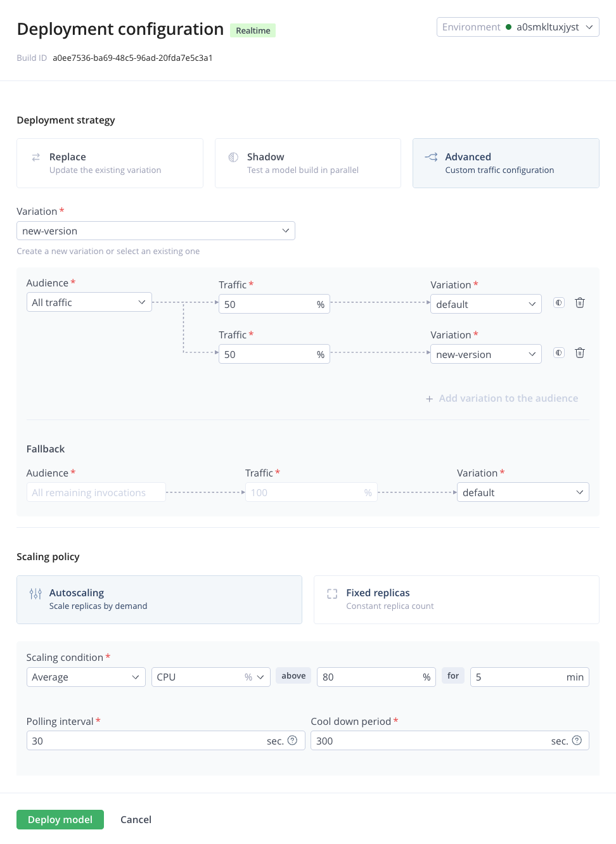Click the shadow icon beside new-version variation
Screen dimensions: 616x844
click(x=558, y=353)
